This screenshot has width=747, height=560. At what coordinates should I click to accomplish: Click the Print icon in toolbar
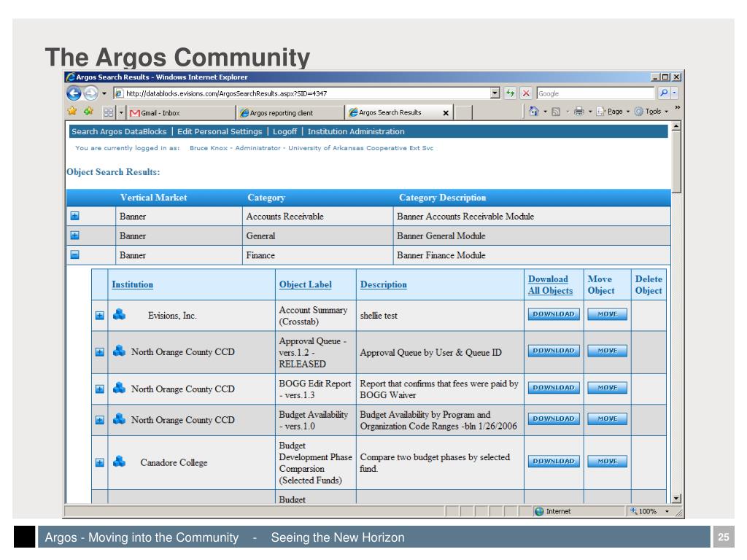[578, 112]
